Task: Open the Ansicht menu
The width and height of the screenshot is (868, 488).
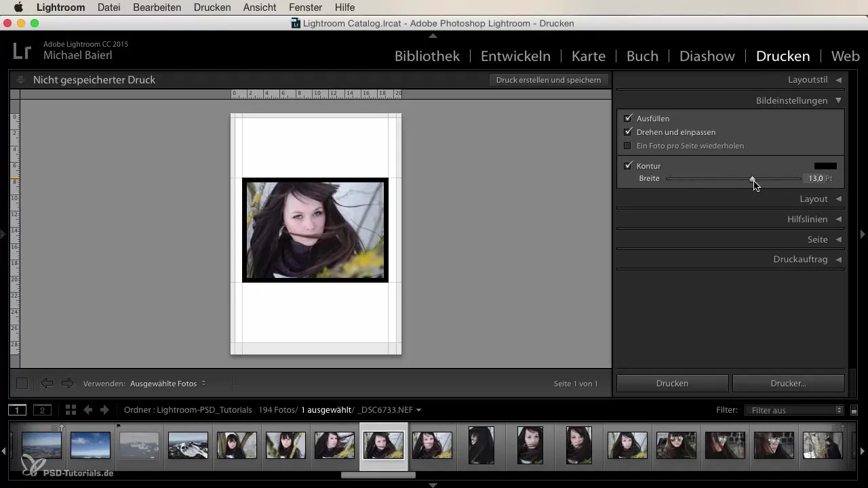Action: point(259,7)
